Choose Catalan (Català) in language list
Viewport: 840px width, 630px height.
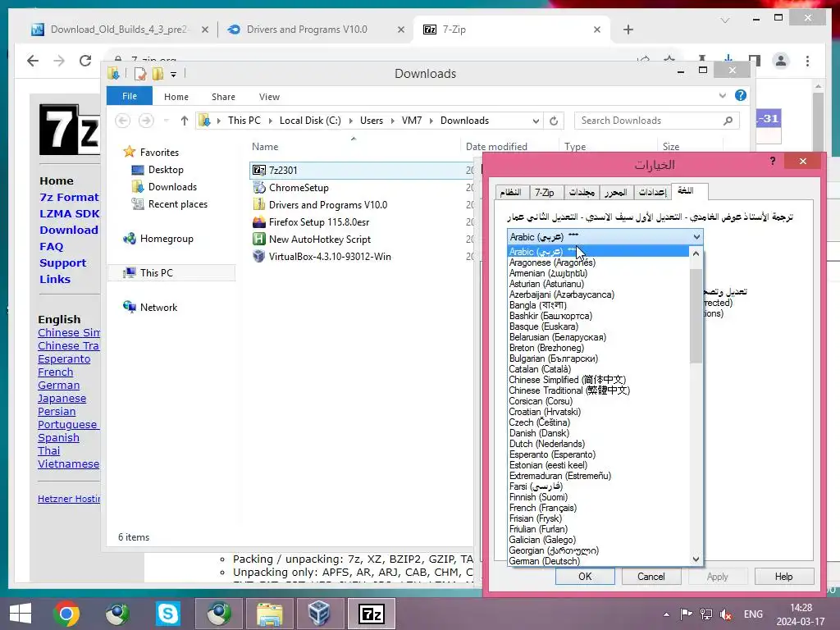pos(540,369)
